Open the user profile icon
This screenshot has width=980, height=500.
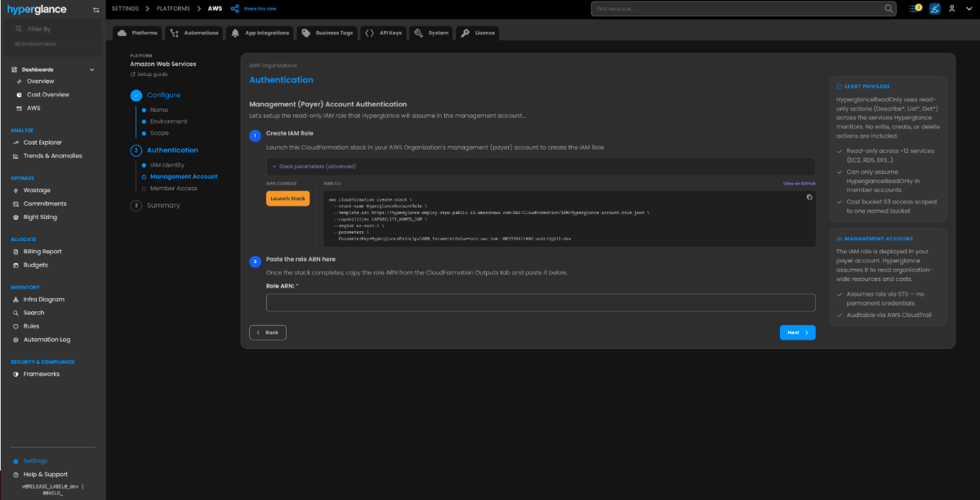(952, 8)
